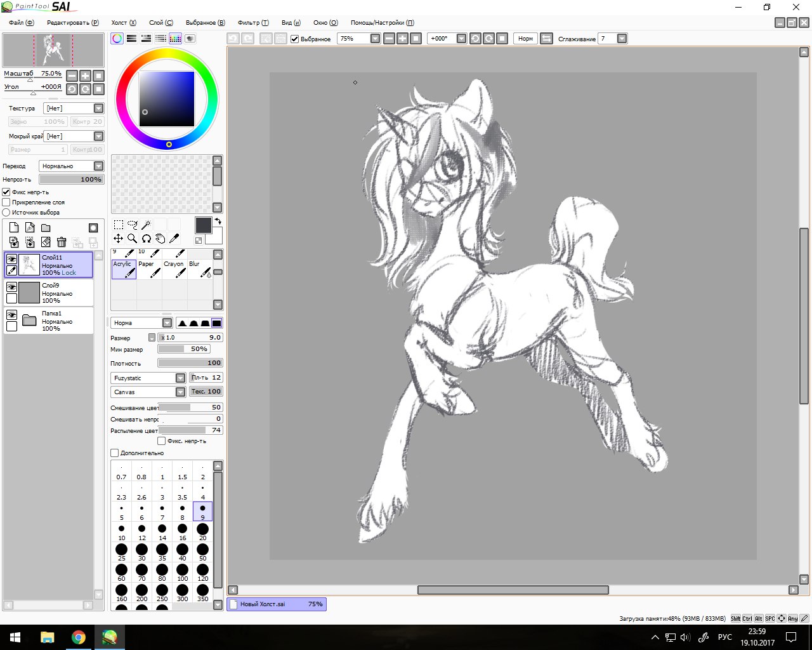Image resolution: width=812 pixels, height=650 pixels.
Task: Create a new normal layer
Action: coord(14,228)
